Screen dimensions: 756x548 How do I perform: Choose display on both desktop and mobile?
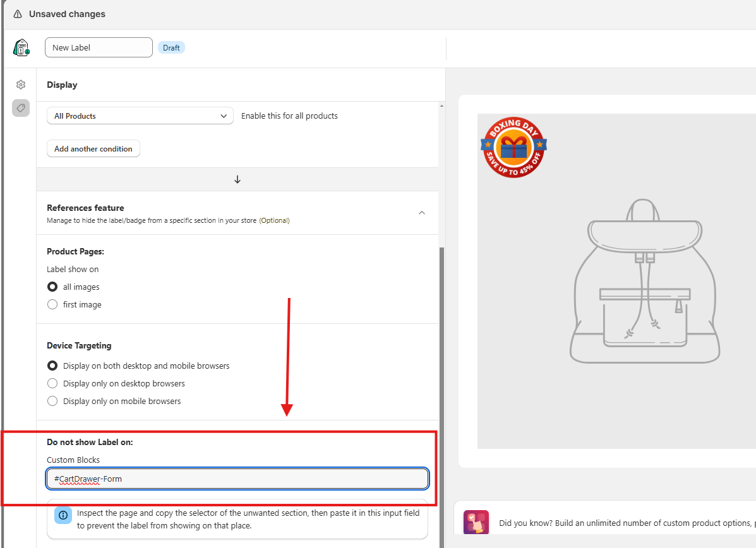(53, 366)
